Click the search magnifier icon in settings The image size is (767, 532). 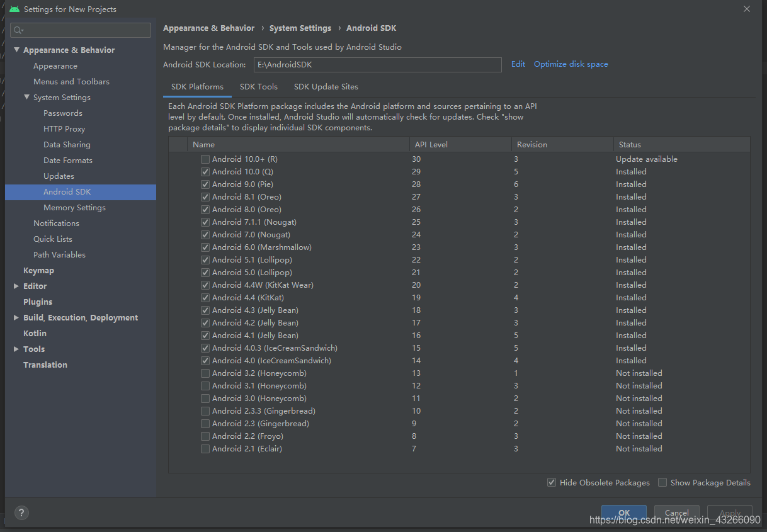[18, 30]
